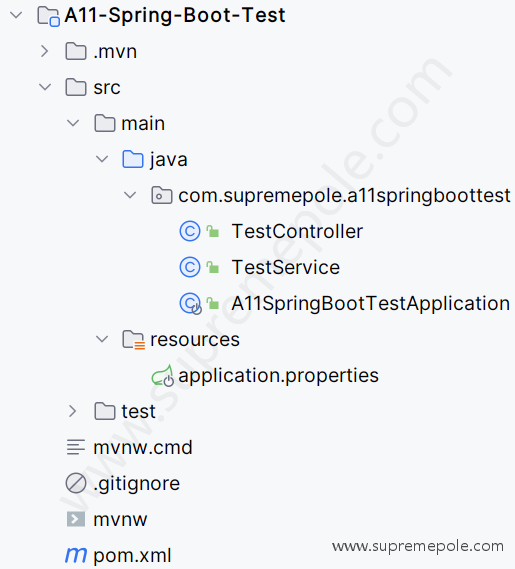Viewport: 515px width, 569px height.
Task: Select the TestService class name
Action: [x=286, y=267]
